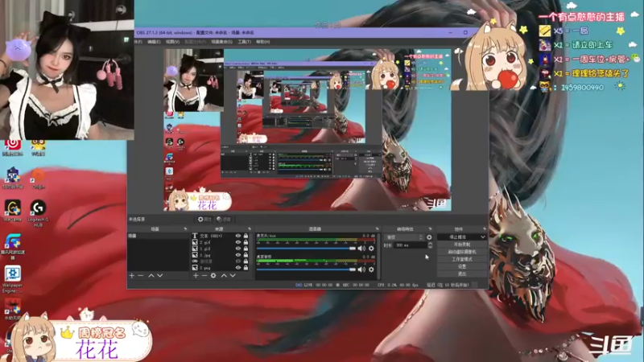The image size is (644, 362).
Task: Adjust the desktop audio volume slider
Action: point(306,269)
